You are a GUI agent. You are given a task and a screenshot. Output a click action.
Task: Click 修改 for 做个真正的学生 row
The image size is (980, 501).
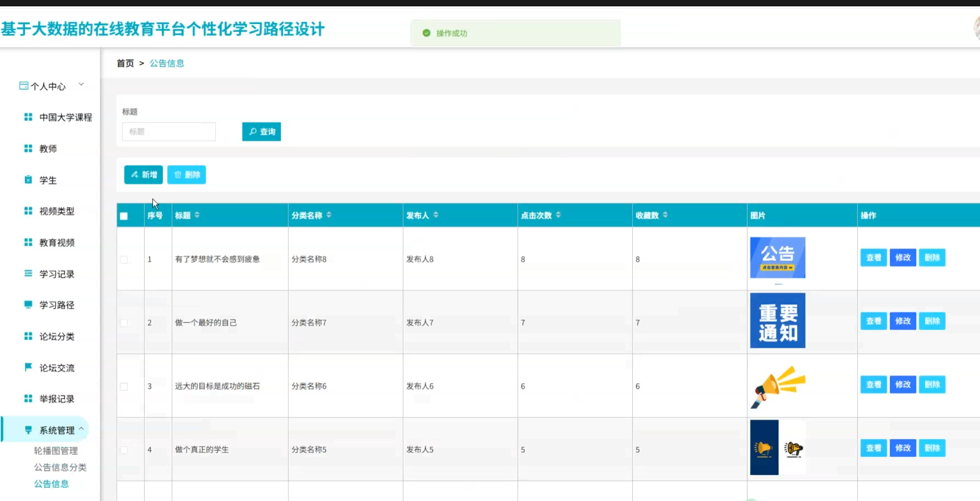click(x=903, y=448)
